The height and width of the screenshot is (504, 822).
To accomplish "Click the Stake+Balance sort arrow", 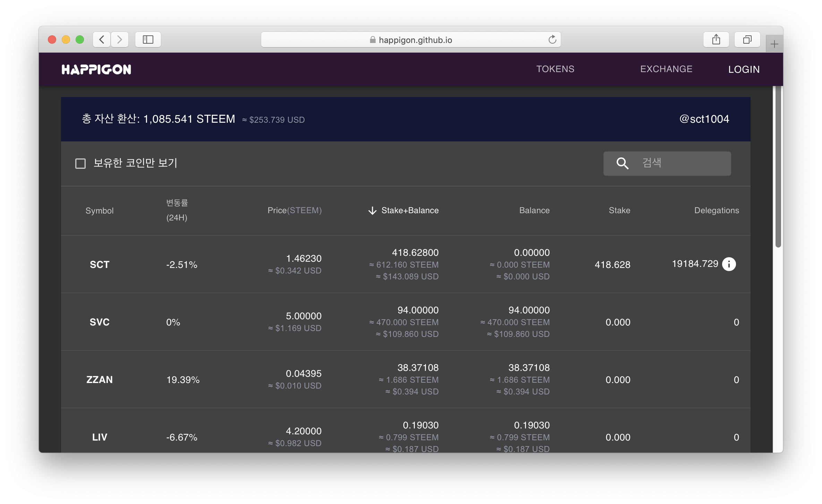I will pos(372,210).
